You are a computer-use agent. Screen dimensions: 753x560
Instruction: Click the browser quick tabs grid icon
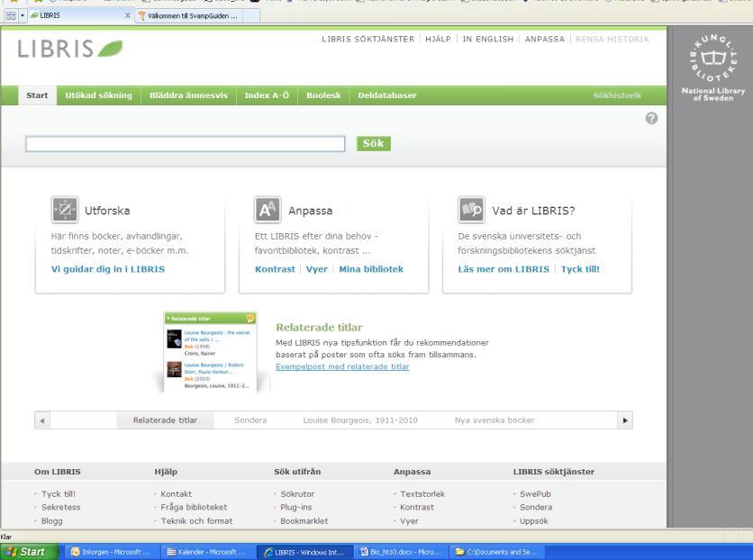[x=11, y=15]
